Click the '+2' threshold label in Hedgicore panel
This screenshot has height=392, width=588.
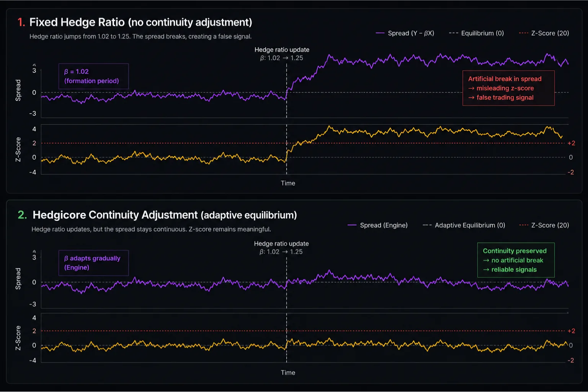click(x=571, y=331)
